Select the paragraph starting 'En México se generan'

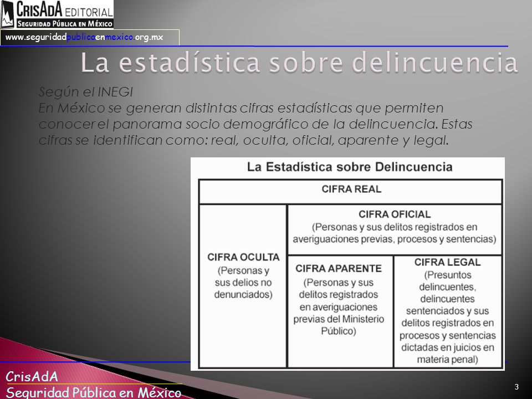click(x=255, y=124)
